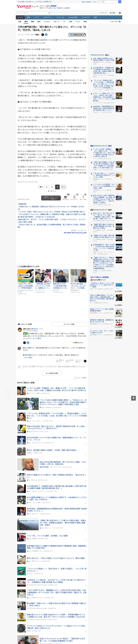Go to previous page 前へ
Image resolution: width=138 pixels, height=644 pixels.
point(41,187)
